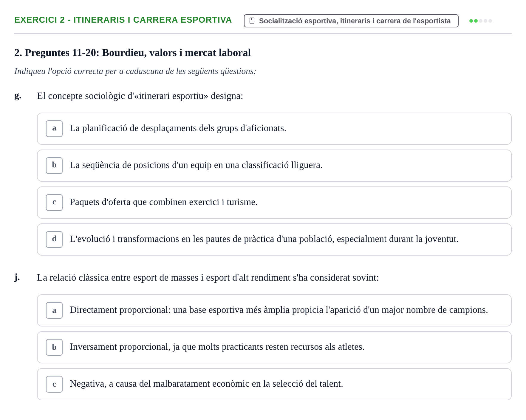This screenshot has height=420, width=526.
Task: Click the letter c box beside Negativa option
Action: pos(54,384)
